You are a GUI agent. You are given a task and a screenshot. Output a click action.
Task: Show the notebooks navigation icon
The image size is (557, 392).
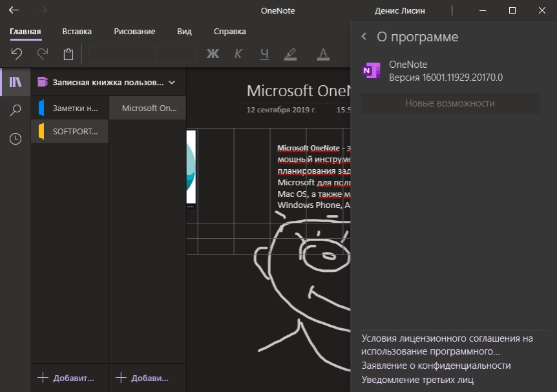pos(16,82)
